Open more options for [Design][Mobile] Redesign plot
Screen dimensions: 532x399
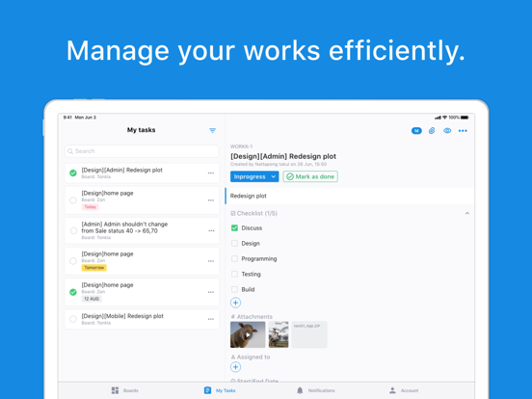tap(211, 319)
